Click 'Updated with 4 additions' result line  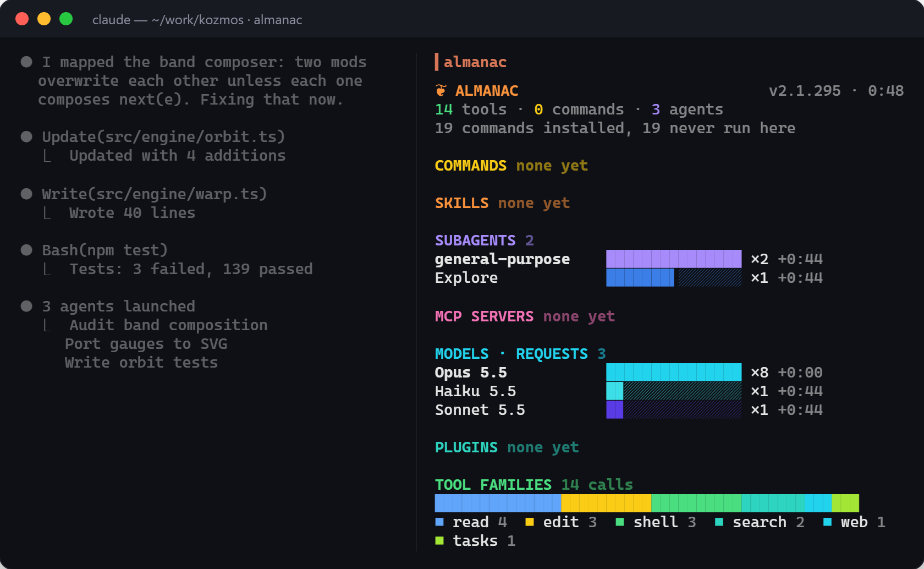(x=177, y=156)
